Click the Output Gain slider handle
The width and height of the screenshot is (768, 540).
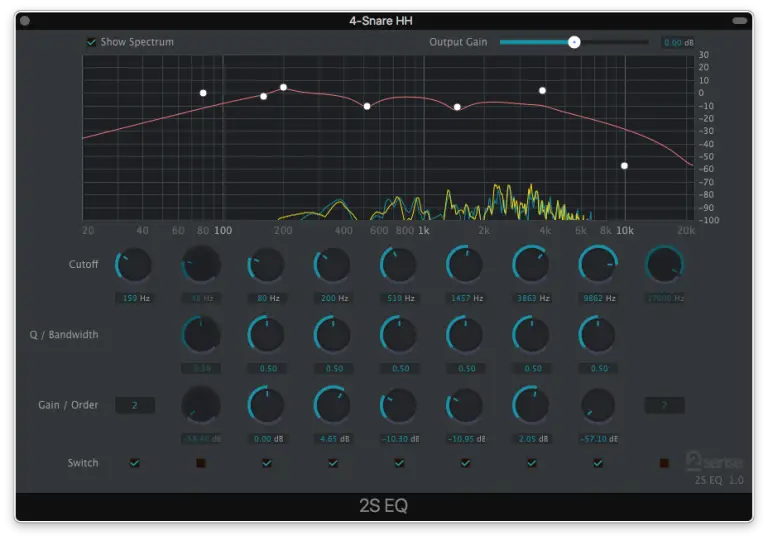click(574, 42)
